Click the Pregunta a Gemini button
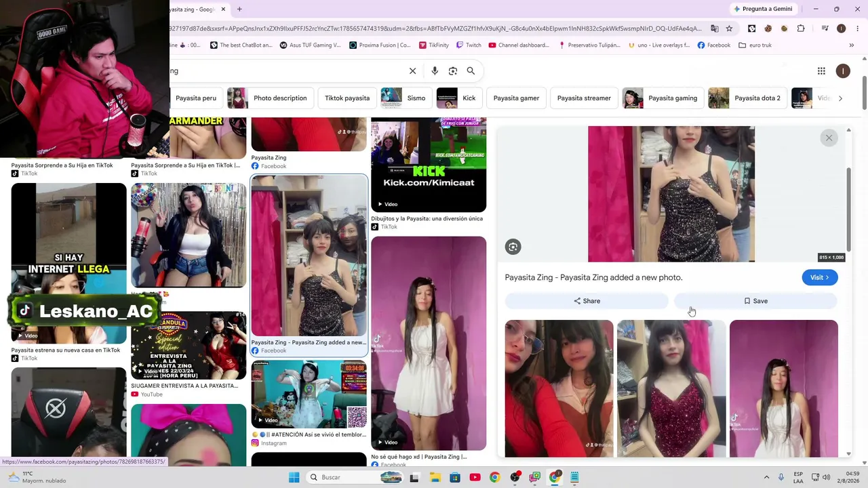The height and width of the screenshot is (488, 868). [762, 9]
